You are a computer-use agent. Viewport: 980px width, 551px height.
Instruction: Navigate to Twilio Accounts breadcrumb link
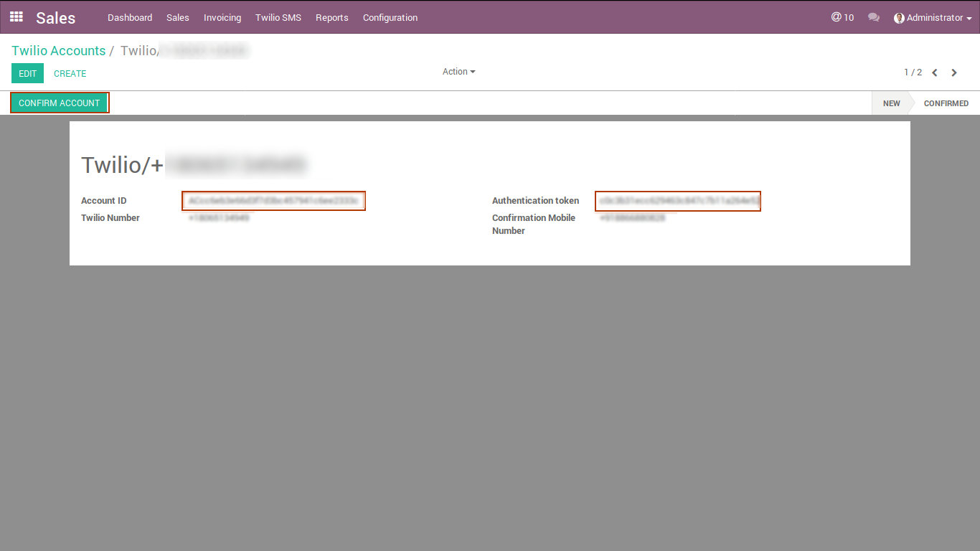pyautogui.click(x=58, y=51)
